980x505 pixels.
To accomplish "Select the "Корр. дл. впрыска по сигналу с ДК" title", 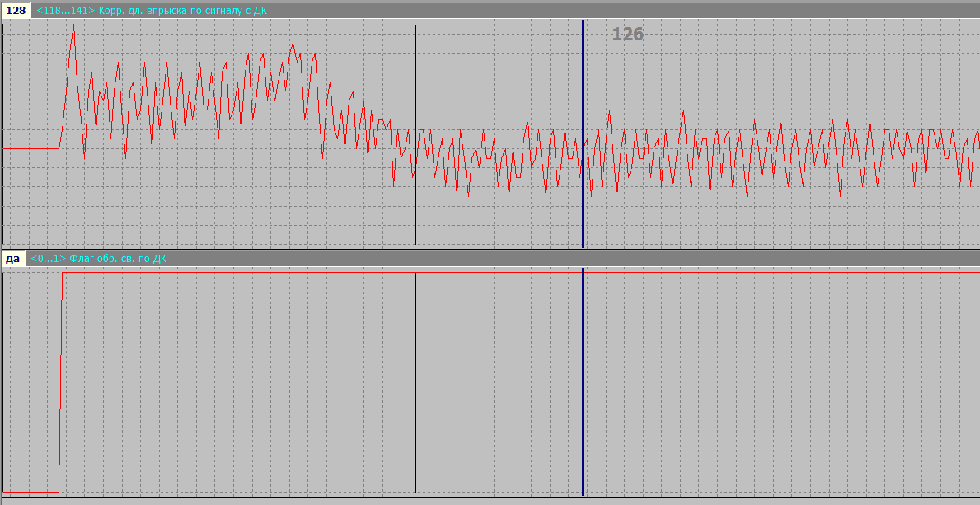I will coord(182,11).
